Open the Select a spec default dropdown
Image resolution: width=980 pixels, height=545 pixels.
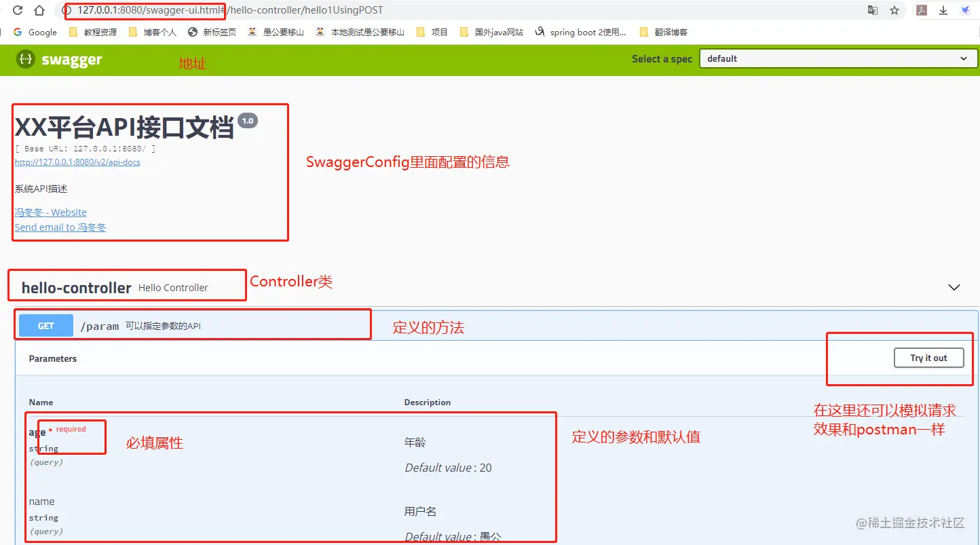838,58
